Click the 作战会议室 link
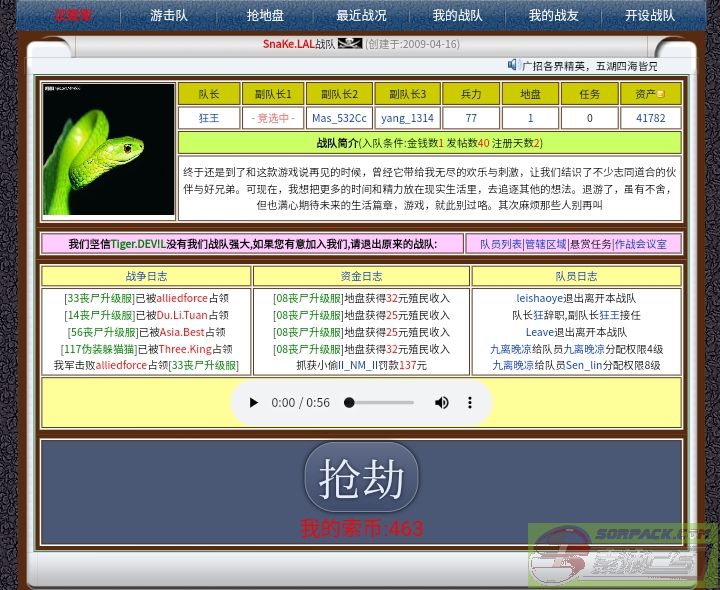Screen dimensions: 720x590 coord(640,244)
